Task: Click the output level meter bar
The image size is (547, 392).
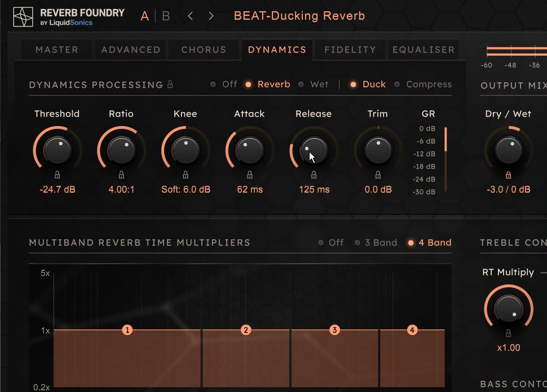Action: click(x=517, y=51)
